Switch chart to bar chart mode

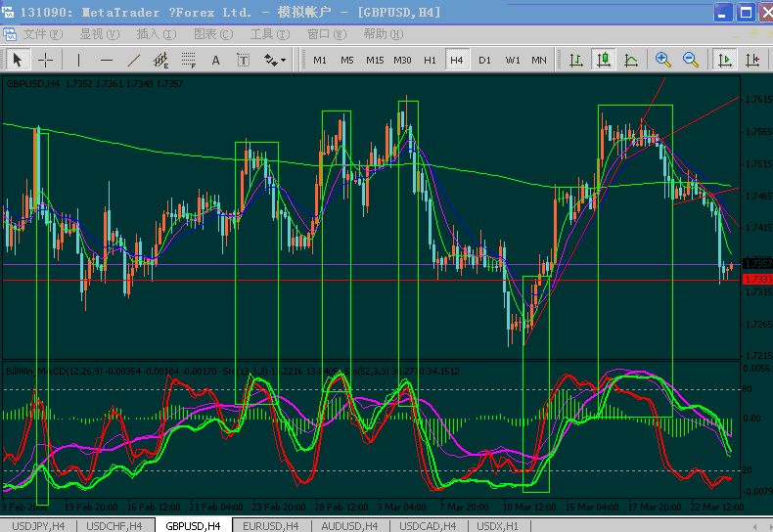click(x=576, y=60)
